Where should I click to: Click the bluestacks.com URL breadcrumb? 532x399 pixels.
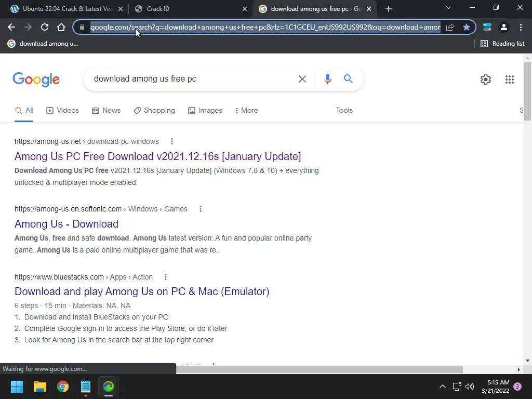(84, 277)
